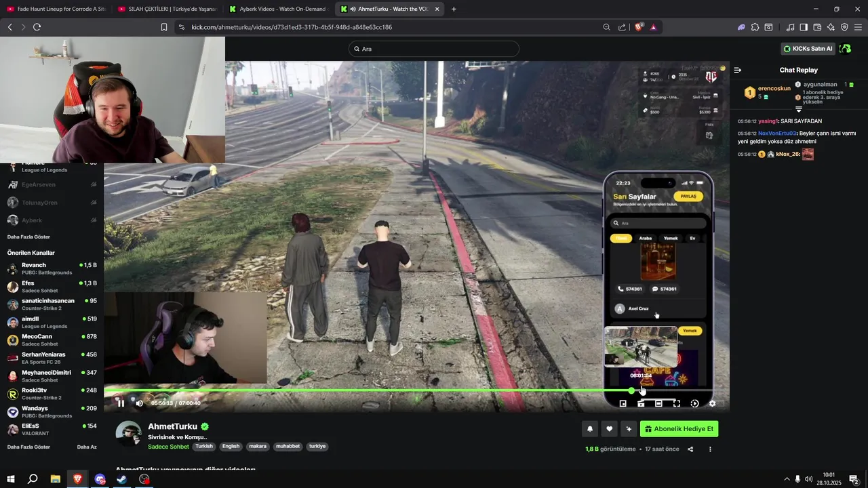Select the makara tag

(x=258, y=447)
